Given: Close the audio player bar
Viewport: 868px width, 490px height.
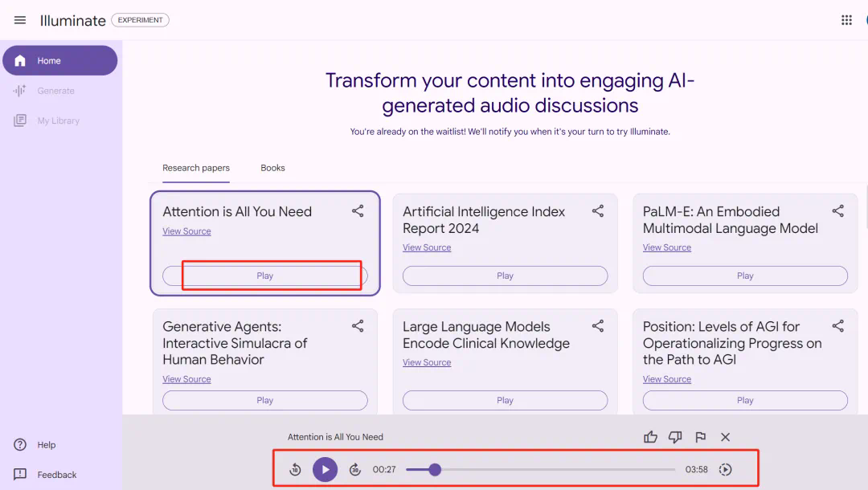Looking at the screenshot, I should pos(725,437).
